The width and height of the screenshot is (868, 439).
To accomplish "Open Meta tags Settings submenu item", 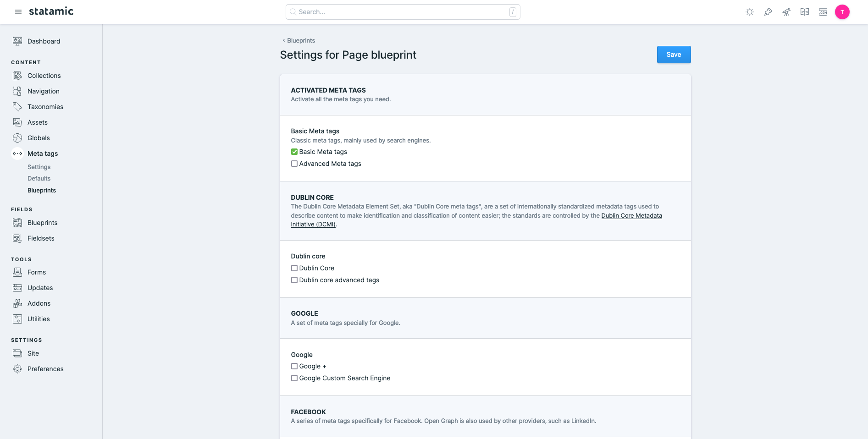I will (x=39, y=167).
